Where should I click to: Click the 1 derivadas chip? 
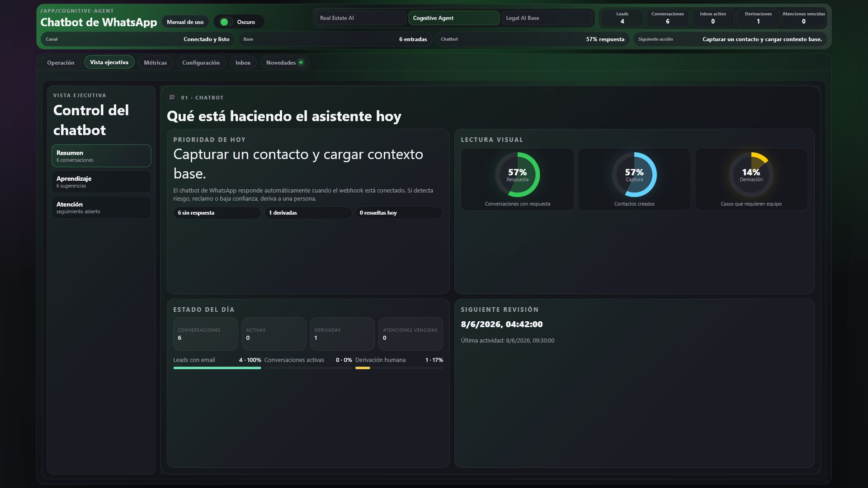[x=308, y=213]
